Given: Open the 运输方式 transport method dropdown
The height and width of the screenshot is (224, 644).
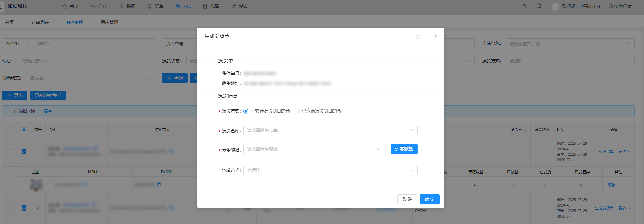Looking at the screenshot, I should 330,170.
